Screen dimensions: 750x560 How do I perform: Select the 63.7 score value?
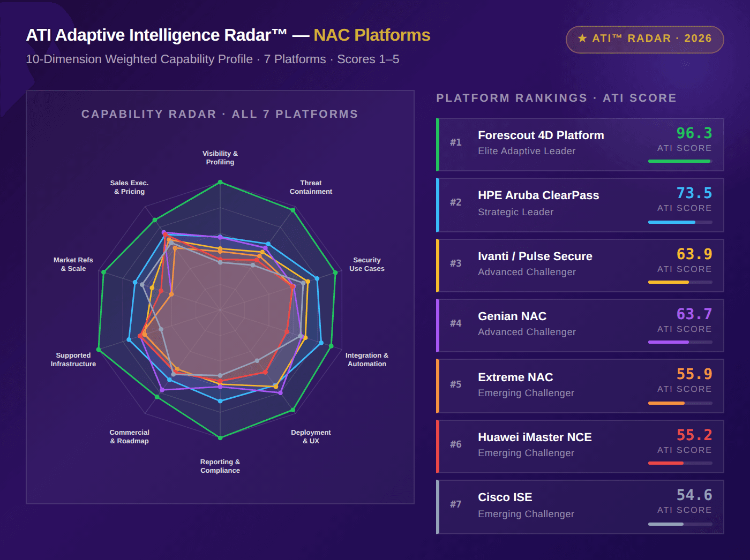[x=694, y=314]
